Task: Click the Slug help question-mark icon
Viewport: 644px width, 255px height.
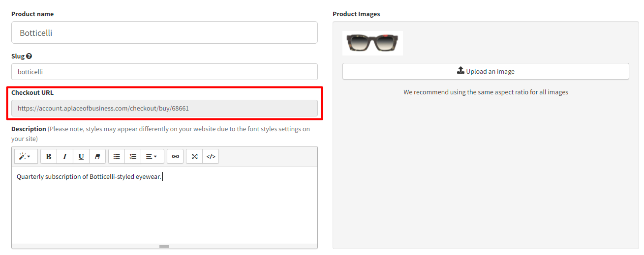Action: (x=29, y=56)
